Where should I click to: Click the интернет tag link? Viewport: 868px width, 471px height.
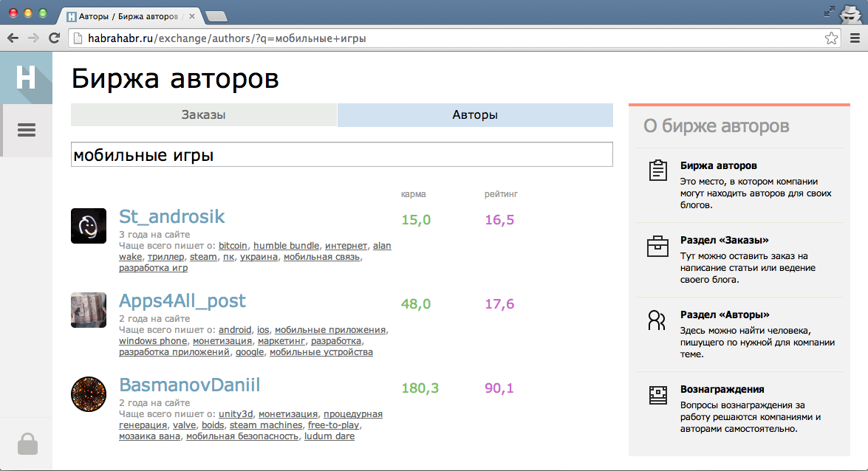tap(346, 246)
